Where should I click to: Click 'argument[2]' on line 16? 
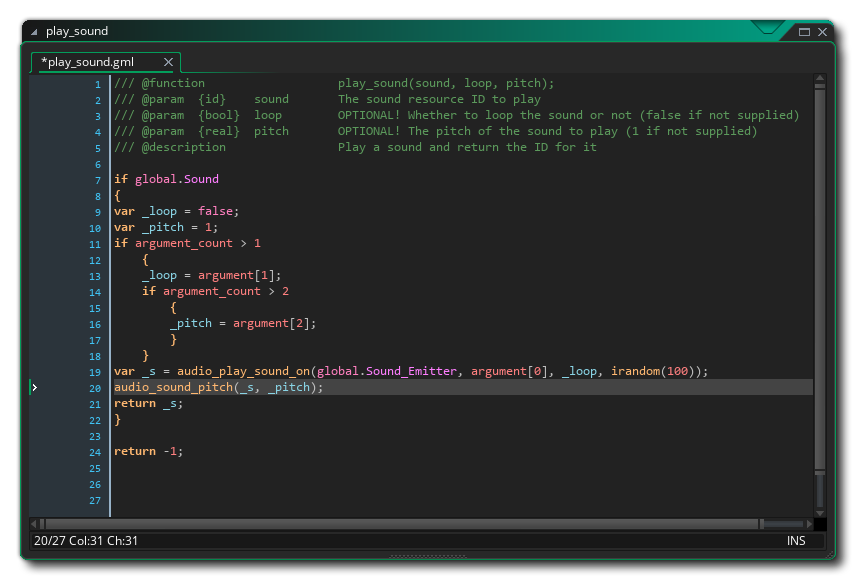(271, 323)
